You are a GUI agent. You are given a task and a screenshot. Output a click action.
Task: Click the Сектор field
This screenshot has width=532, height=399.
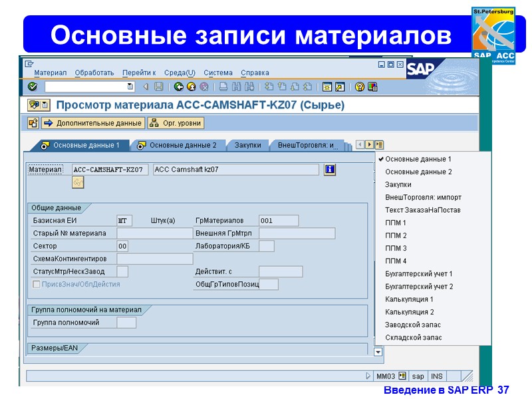tap(122, 246)
